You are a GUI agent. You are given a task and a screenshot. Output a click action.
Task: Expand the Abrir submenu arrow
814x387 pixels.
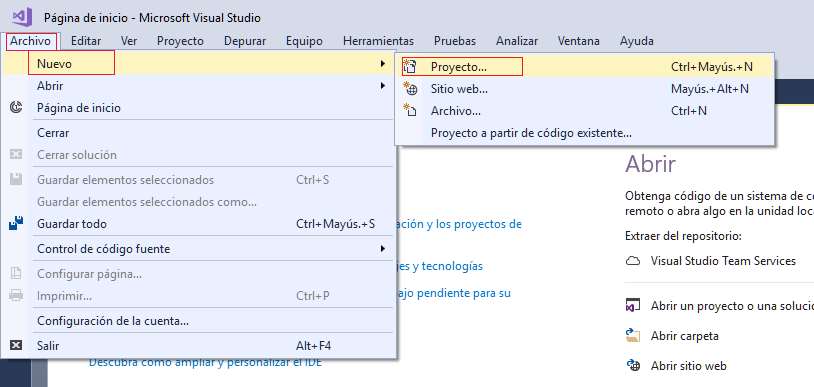(x=383, y=86)
